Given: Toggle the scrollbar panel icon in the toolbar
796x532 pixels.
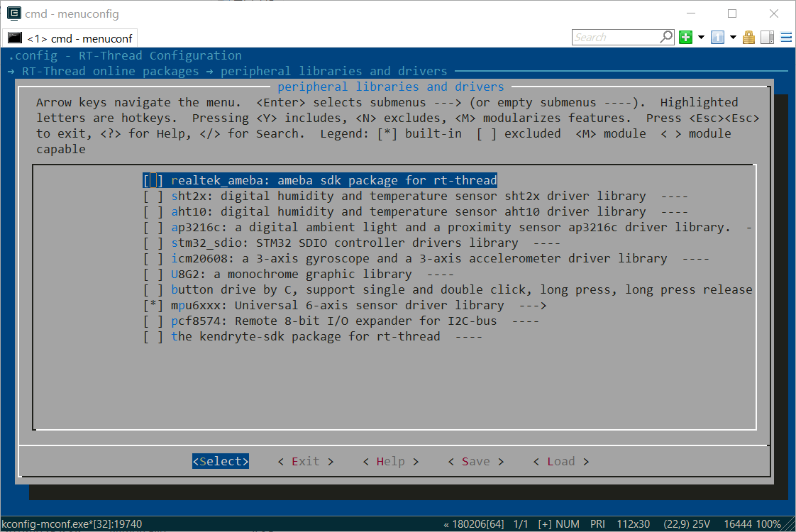Looking at the screenshot, I should coord(767,37).
